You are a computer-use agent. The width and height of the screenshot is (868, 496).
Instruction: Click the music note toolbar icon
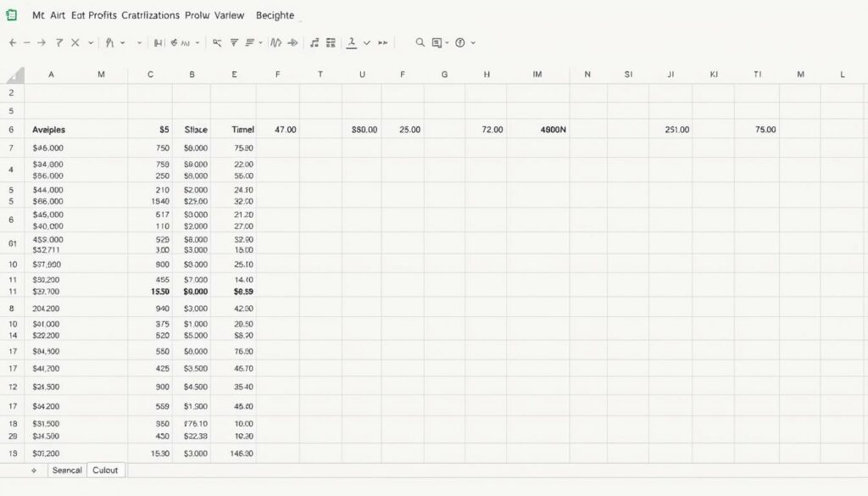[314, 42]
